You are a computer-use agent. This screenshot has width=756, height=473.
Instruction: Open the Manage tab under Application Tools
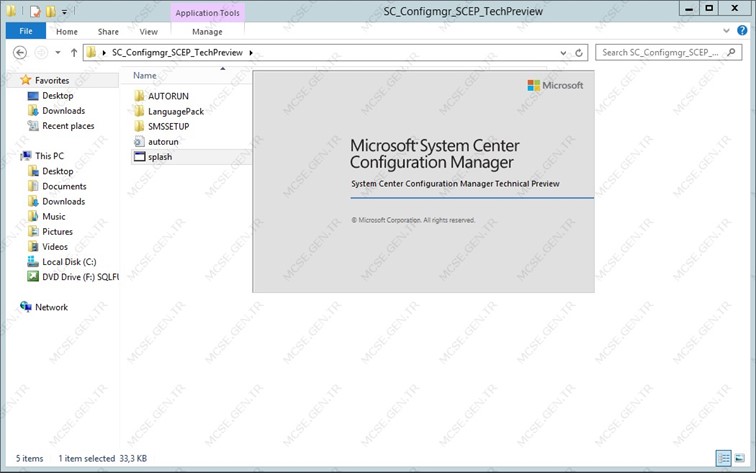[x=207, y=32]
